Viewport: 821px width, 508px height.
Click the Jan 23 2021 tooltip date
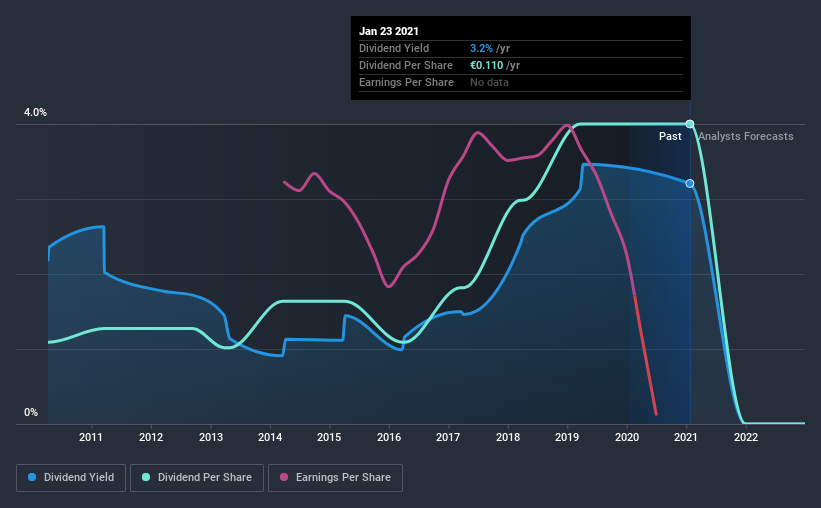tap(389, 31)
